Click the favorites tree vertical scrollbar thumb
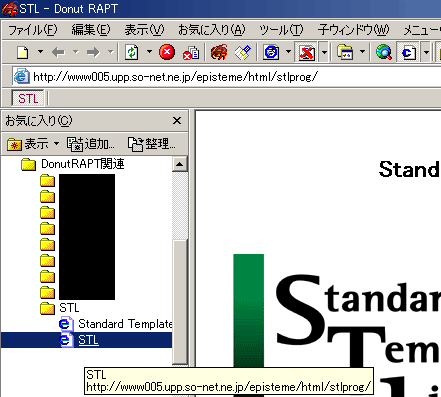The height and width of the screenshot is (397, 441). [x=180, y=302]
